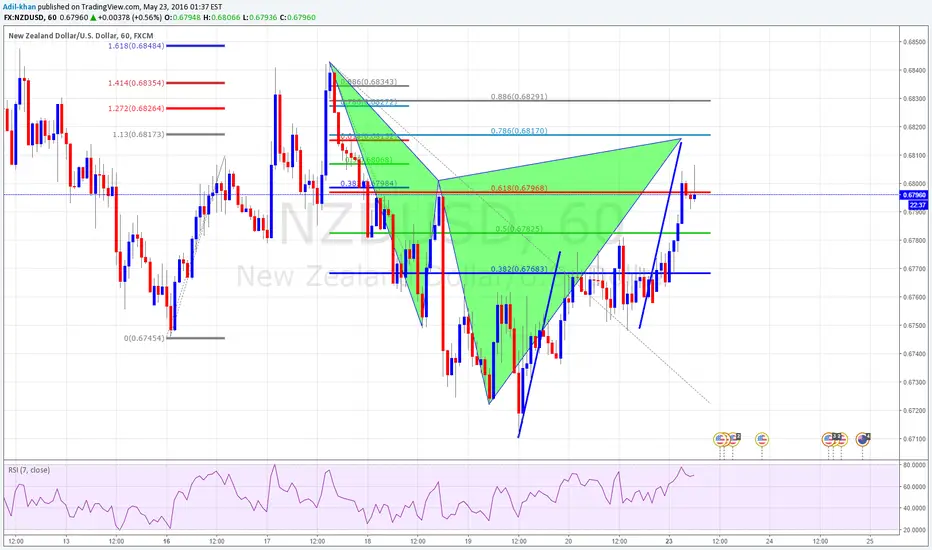Open the unbadged US flag marker standing alone
Viewport: 932px width, 550px height.
762,439
